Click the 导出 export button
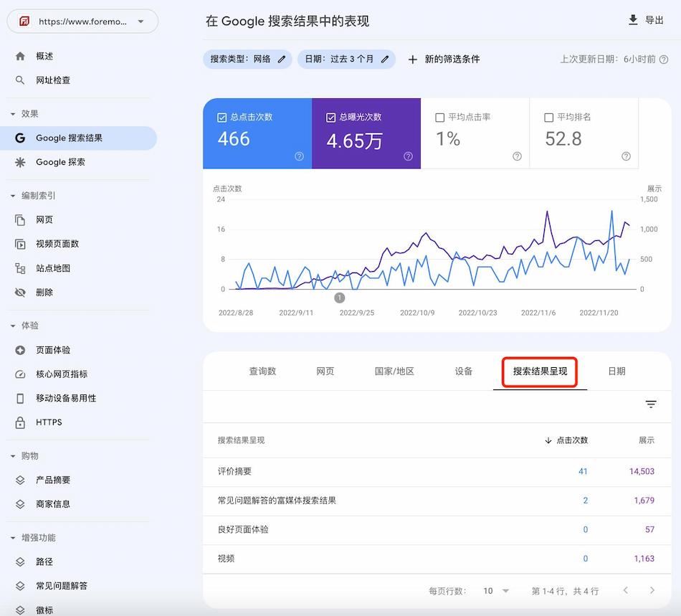The image size is (681, 616). pyautogui.click(x=644, y=21)
